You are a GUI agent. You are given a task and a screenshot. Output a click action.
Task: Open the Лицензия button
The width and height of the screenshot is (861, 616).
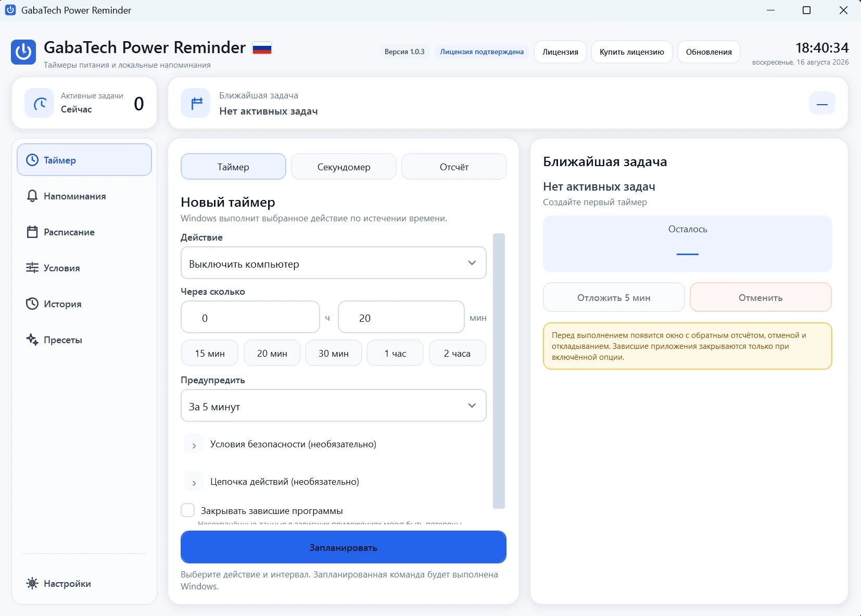(560, 52)
